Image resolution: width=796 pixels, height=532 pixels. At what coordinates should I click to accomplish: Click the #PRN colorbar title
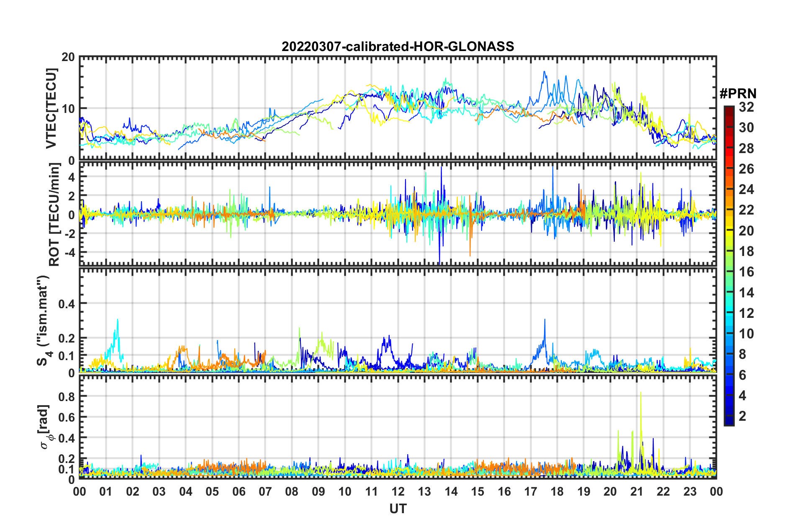(x=738, y=94)
